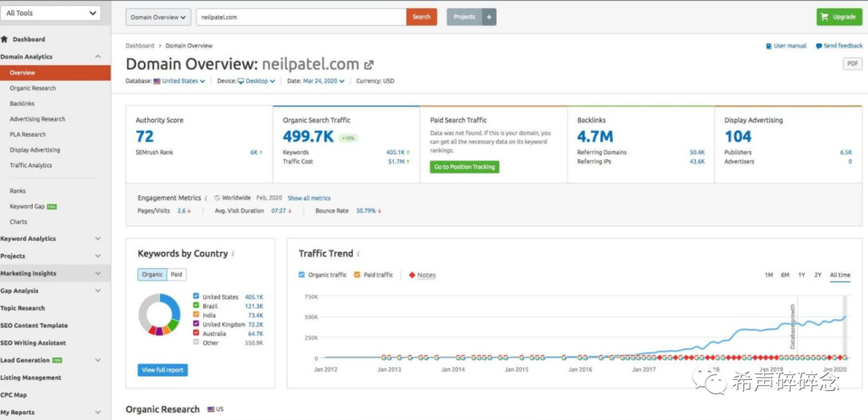Open the Domain Overview search type dropdown
Viewport: 868px width, 420px height.
coord(158,17)
